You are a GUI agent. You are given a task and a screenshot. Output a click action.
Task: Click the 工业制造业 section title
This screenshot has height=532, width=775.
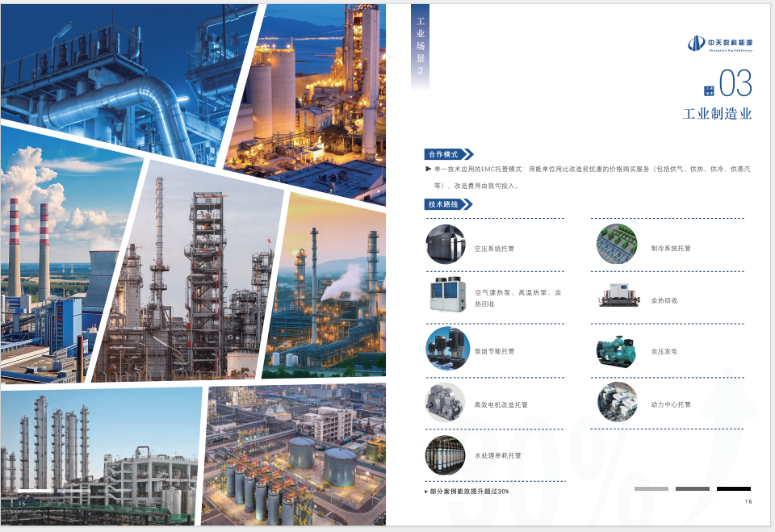(717, 115)
